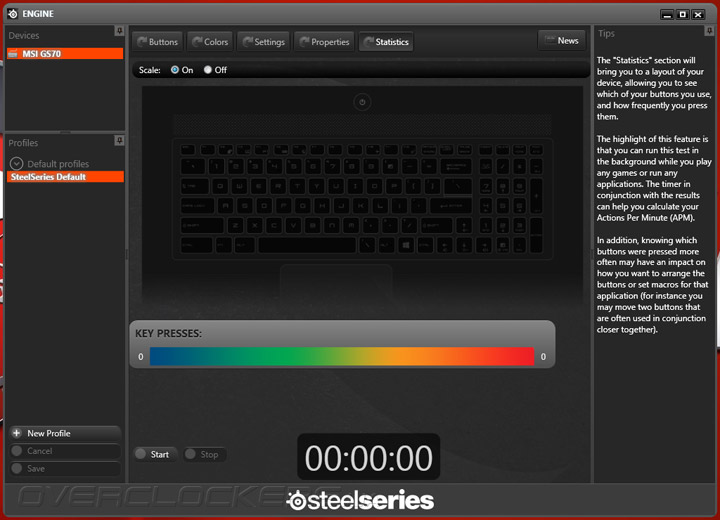
Task: Click the spacebar on keyboard layout
Action: tap(307, 245)
